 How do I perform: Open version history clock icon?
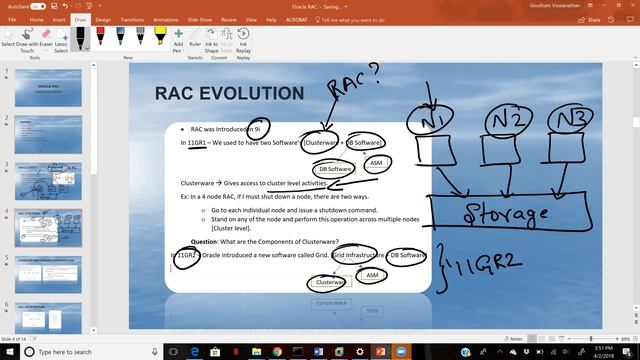point(611,20)
